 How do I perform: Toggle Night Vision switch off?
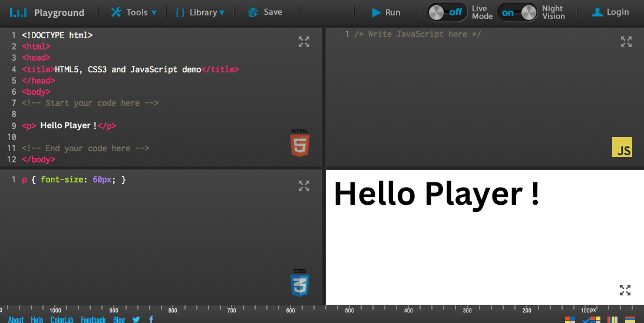point(517,12)
